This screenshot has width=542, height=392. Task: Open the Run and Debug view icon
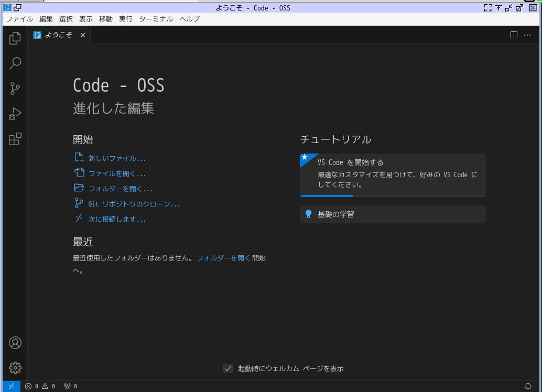pos(15,114)
